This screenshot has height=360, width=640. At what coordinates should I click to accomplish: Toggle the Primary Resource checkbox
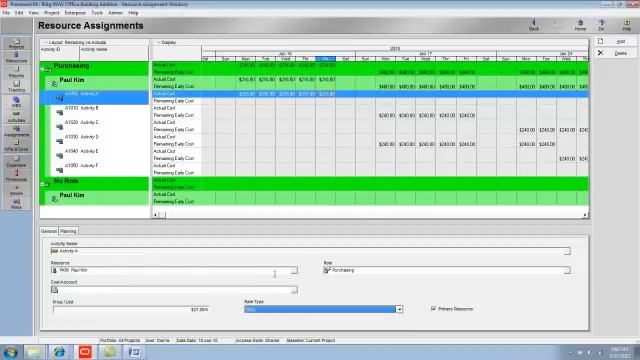[x=433, y=309]
